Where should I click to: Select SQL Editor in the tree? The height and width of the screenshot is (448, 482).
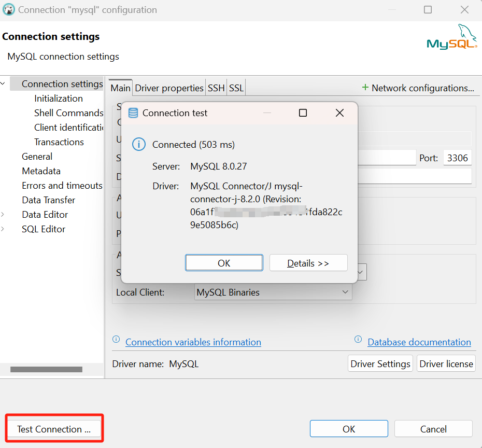pos(44,229)
